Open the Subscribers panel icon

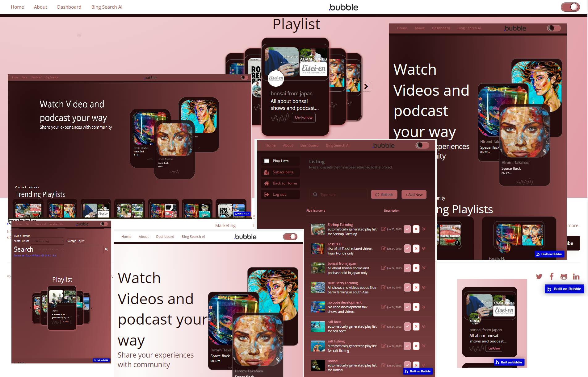pyautogui.click(x=266, y=172)
